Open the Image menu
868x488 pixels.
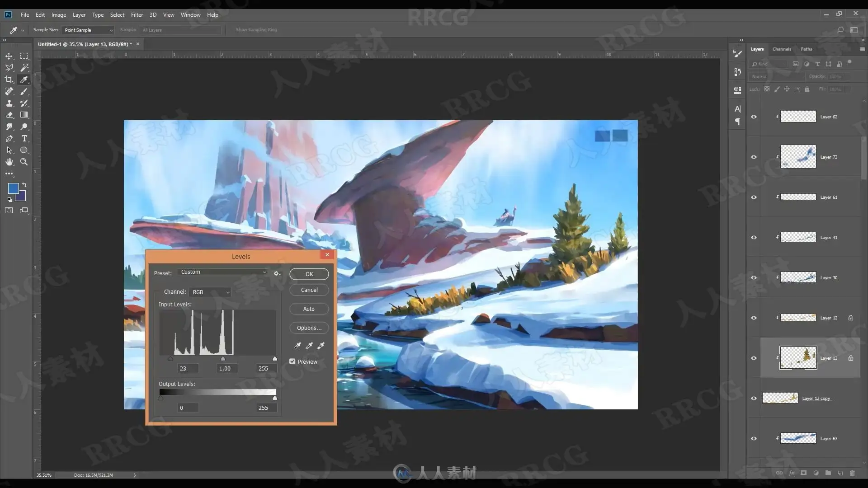(x=58, y=15)
